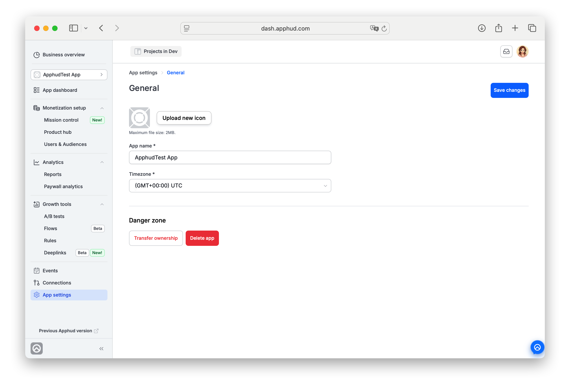Click the Business overview pie icon
570x392 pixels.
(x=36, y=55)
